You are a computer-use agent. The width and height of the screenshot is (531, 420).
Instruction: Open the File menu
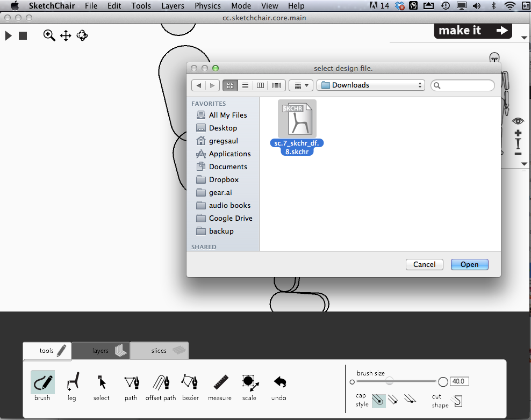(x=91, y=6)
